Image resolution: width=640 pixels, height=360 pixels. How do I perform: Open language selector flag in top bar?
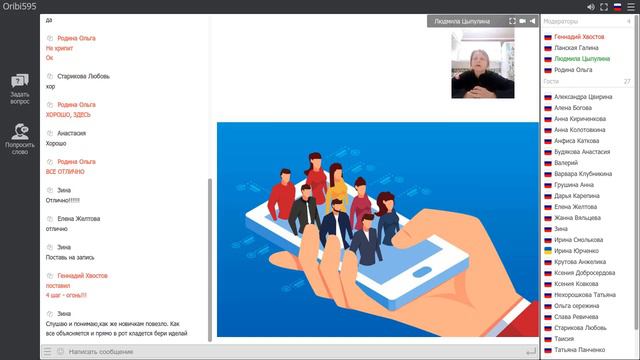click(618, 7)
